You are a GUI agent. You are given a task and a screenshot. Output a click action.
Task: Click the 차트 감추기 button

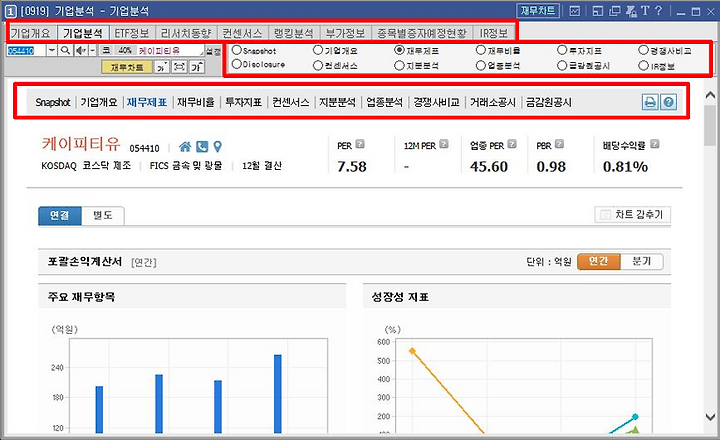tap(633, 214)
